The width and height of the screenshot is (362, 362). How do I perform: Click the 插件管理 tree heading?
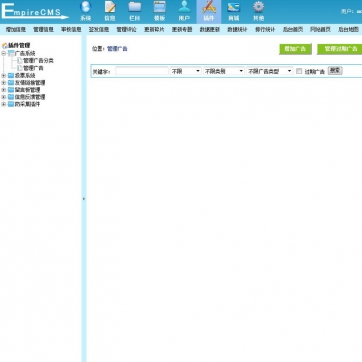19,46
